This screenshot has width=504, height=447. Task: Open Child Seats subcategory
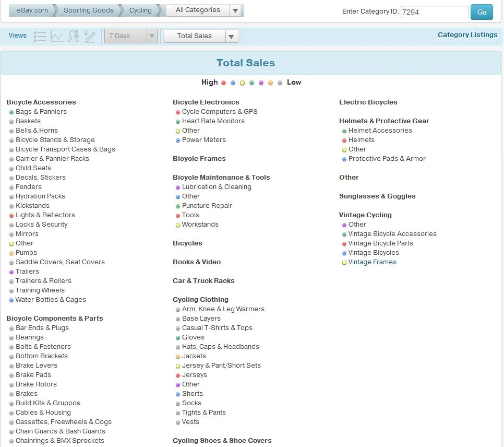pos(33,168)
